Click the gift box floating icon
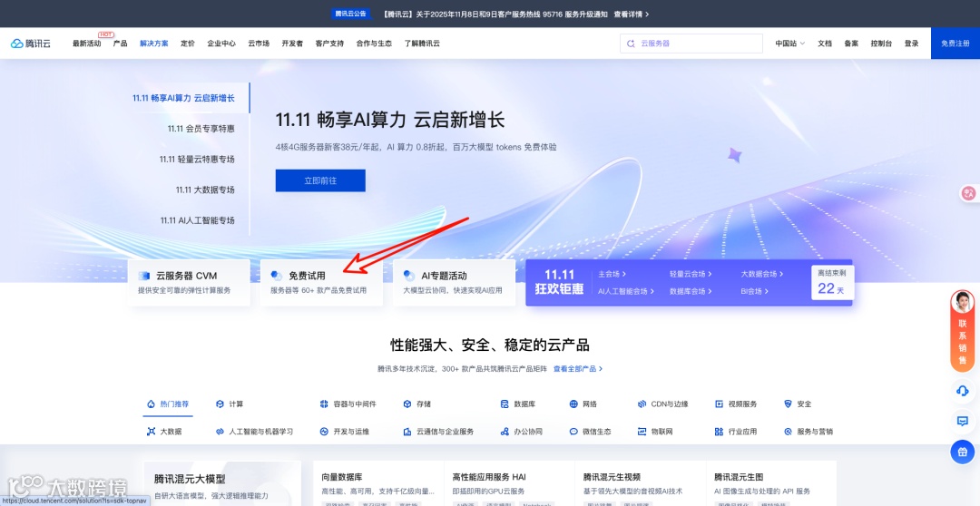 963,452
